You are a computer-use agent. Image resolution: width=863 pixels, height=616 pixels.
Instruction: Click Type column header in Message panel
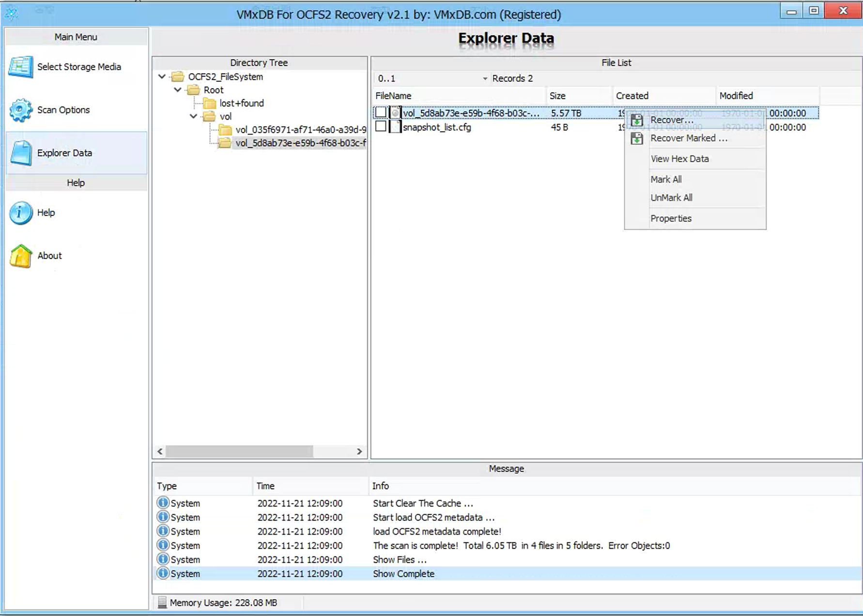click(x=203, y=486)
